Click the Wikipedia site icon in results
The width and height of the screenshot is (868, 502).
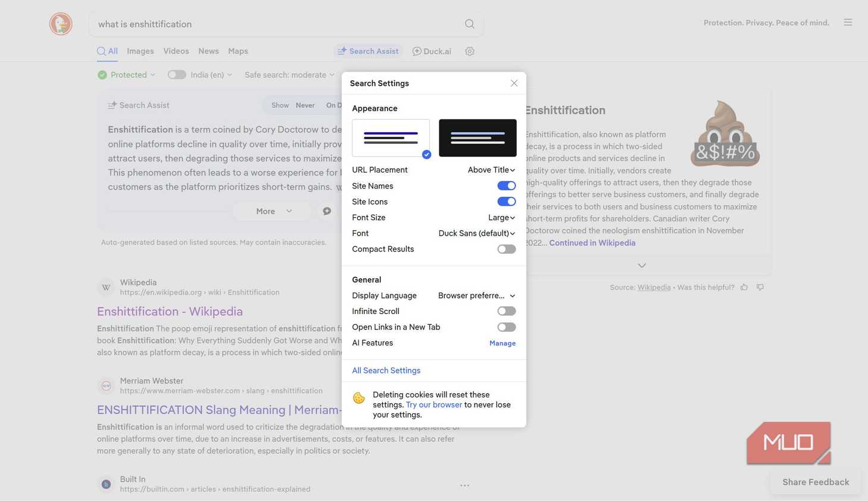click(x=106, y=287)
